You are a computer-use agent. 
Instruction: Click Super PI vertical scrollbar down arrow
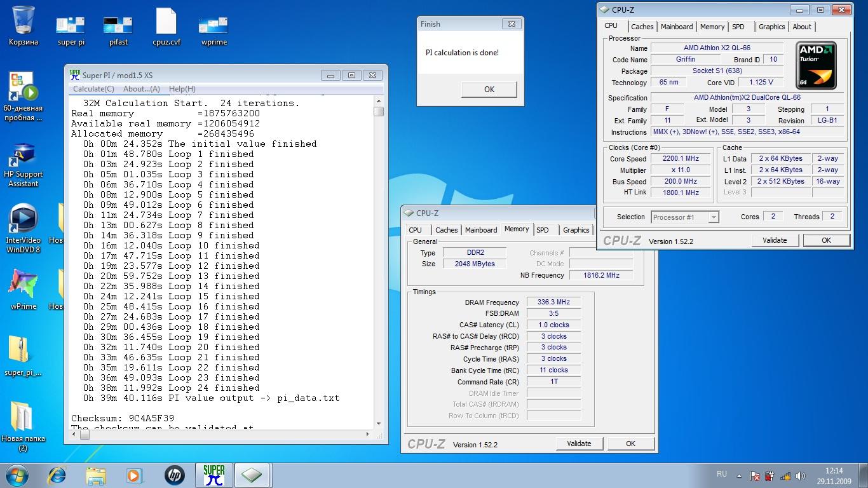[379, 424]
